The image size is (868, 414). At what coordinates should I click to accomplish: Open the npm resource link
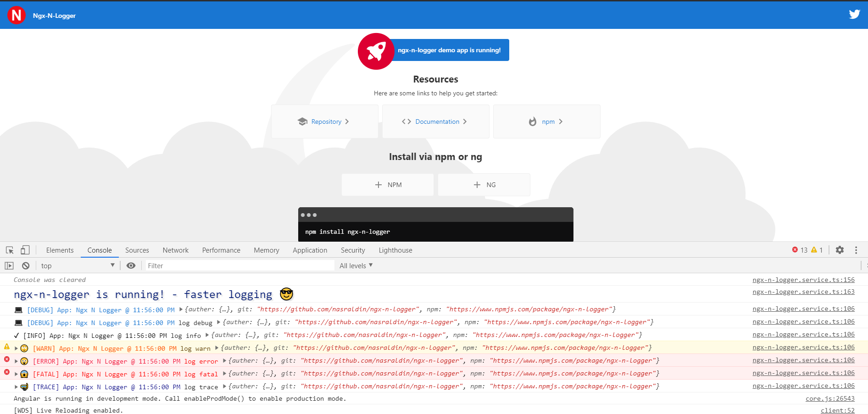[x=547, y=121]
